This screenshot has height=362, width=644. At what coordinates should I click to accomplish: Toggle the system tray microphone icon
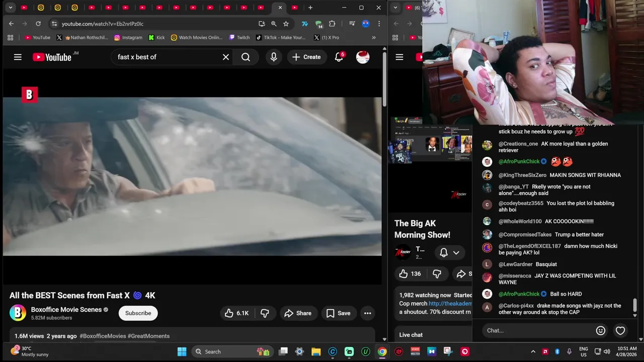pos(569,351)
